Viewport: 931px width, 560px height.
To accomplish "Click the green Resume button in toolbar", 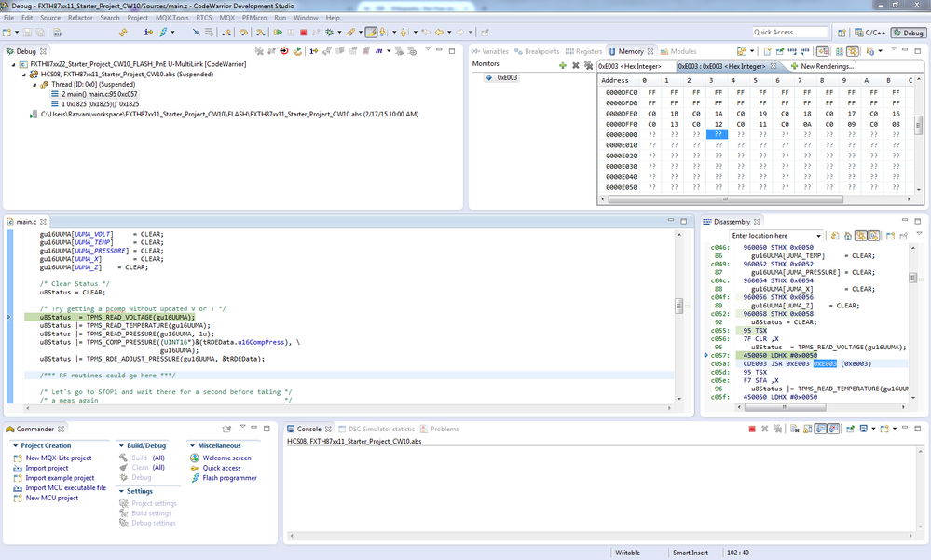I will click(278, 33).
